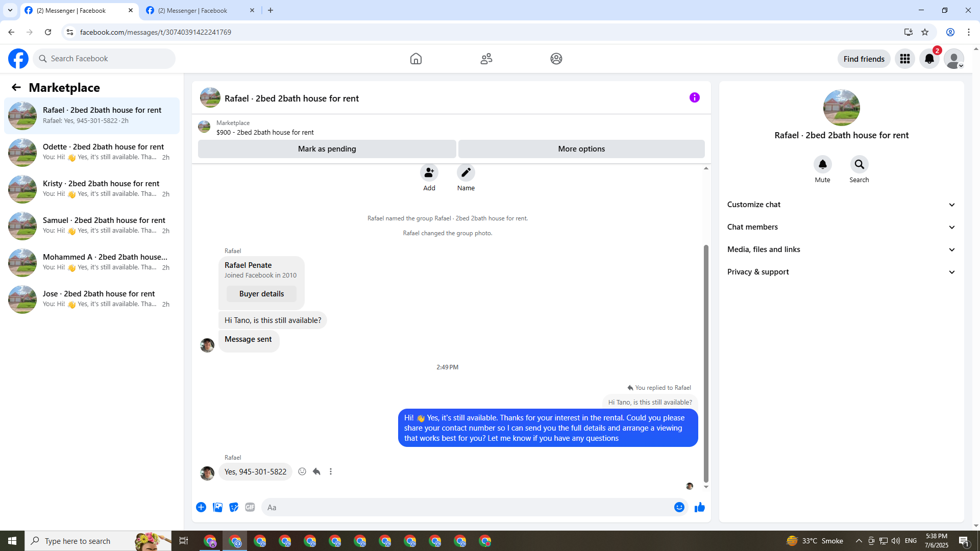View site information icon in address bar
The width and height of the screenshot is (980, 551).
[x=70, y=32]
